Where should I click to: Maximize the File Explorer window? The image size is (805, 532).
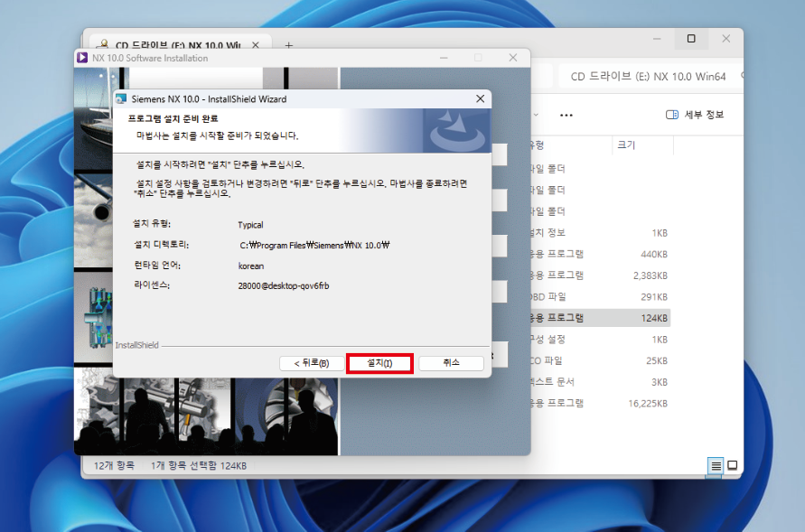pyautogui.click(x=691, y=39)
